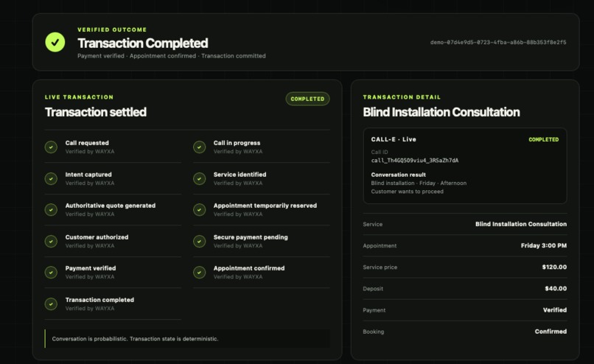Click the Customer authorized check icon

[51, 241]
